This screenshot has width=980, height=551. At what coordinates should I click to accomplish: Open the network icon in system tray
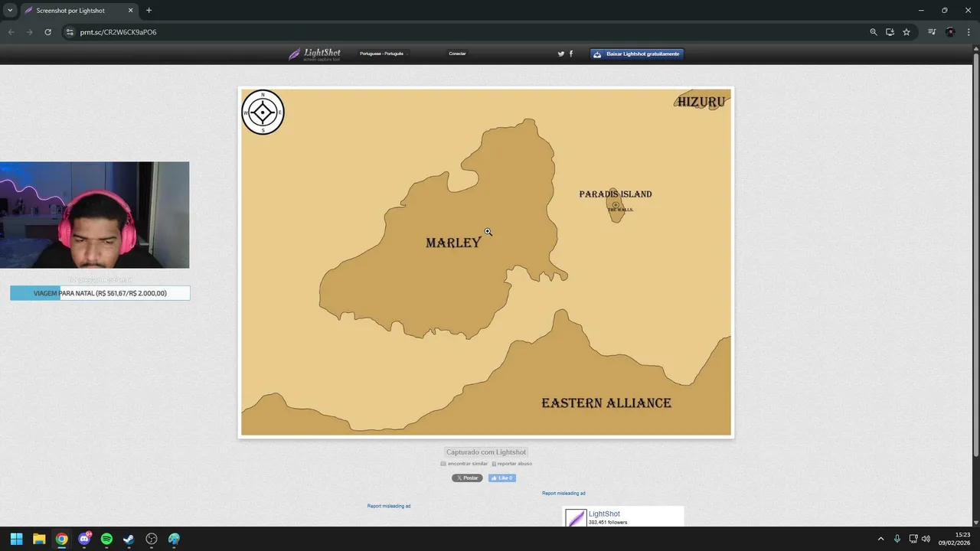point(913,539)
